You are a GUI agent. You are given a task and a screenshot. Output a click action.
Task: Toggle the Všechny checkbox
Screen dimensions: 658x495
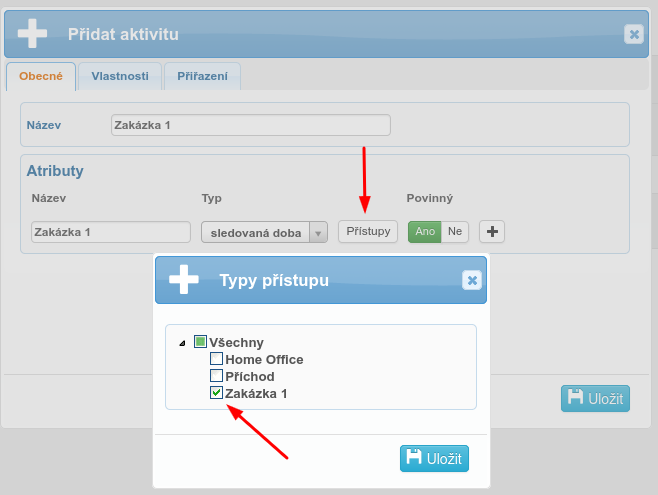[200, 342]
